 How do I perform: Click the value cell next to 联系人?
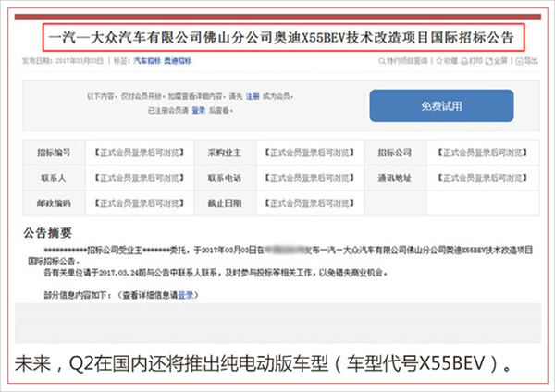click(x=140, y=178)
